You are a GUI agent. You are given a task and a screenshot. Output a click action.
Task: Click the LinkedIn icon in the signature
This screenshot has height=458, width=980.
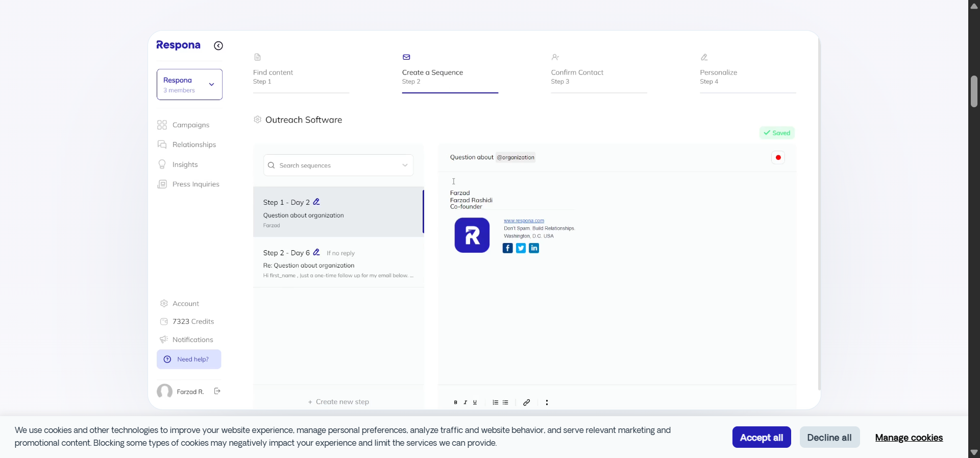coord(534,248)
